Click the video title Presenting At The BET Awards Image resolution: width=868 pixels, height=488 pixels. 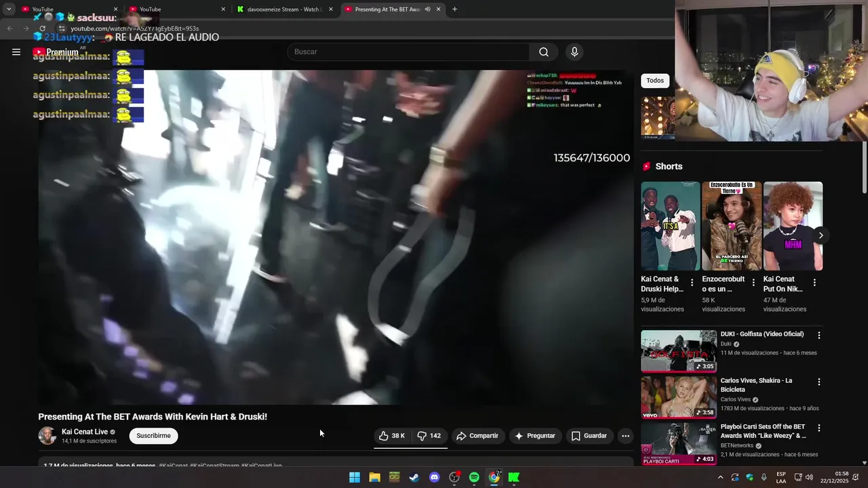point(153,417)
